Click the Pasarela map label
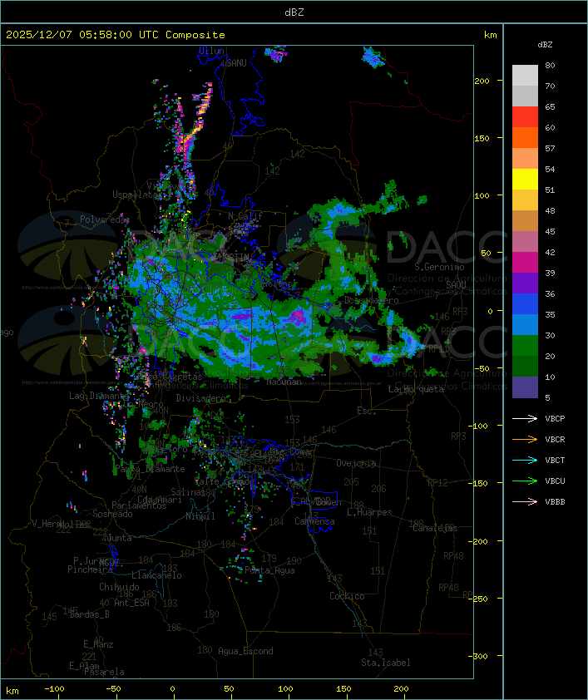The image size is (588, 700). coord(104,672)
